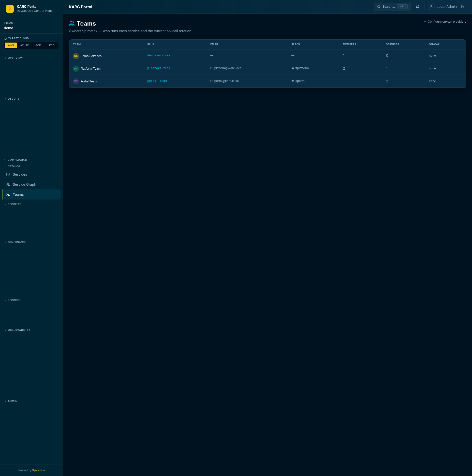This screenshot has width=472, height=476.
Task: Click the Platform Team name
Action: [x=90, y=69]
